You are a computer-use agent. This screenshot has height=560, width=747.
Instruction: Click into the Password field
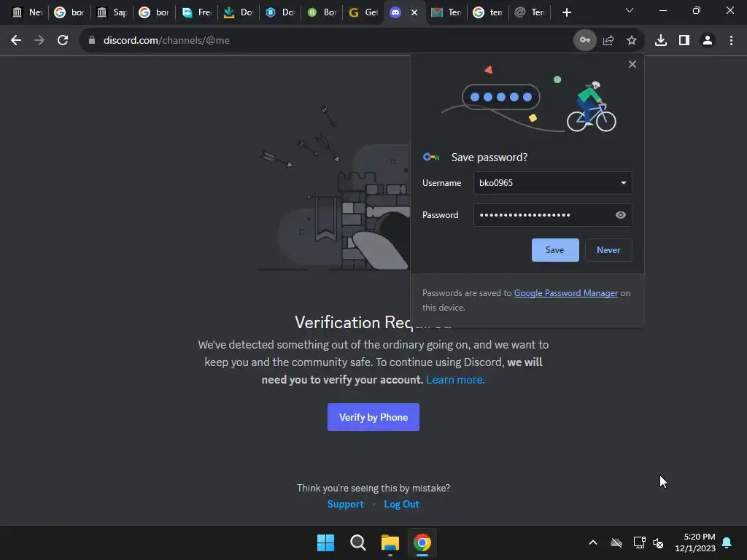pyautogui.click(x=553, y=215)
